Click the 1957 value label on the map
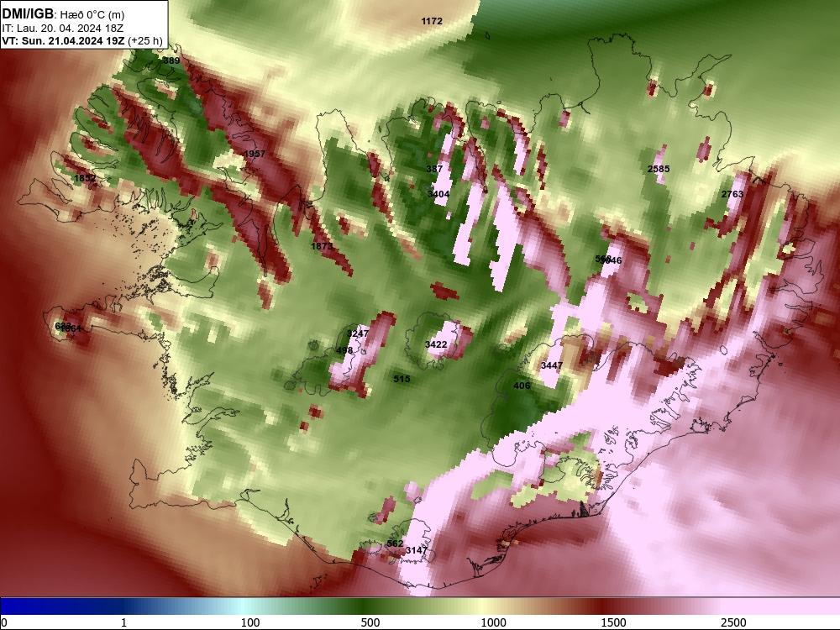Image resolution: width=840 pixels, height=630 pixels. 255,154
